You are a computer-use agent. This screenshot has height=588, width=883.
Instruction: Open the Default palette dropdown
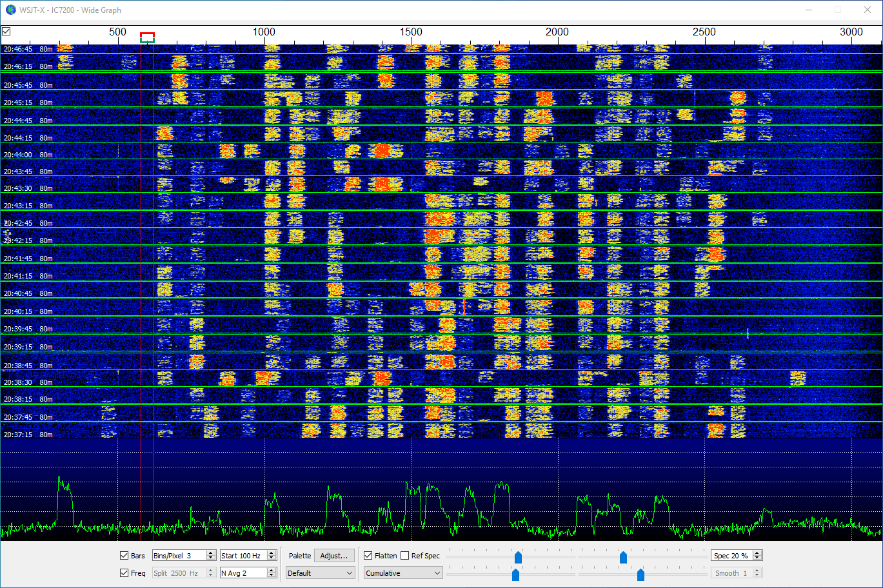click(321, 573)
